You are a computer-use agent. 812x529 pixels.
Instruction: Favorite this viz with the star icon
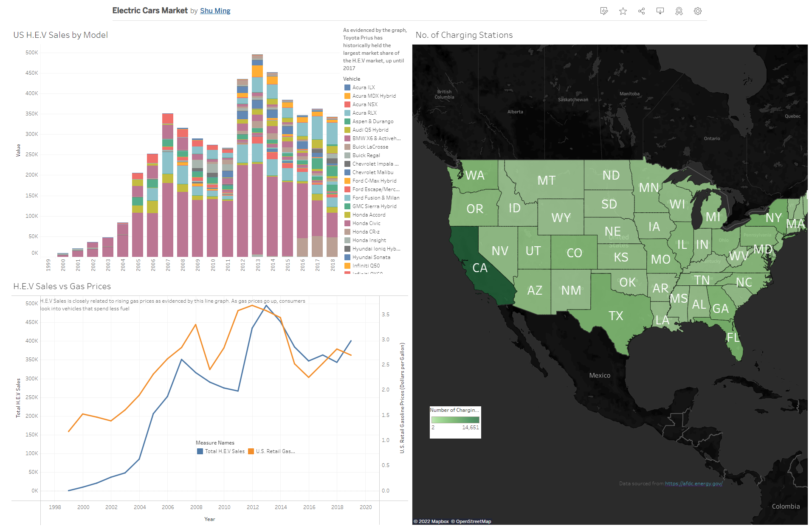623,11
